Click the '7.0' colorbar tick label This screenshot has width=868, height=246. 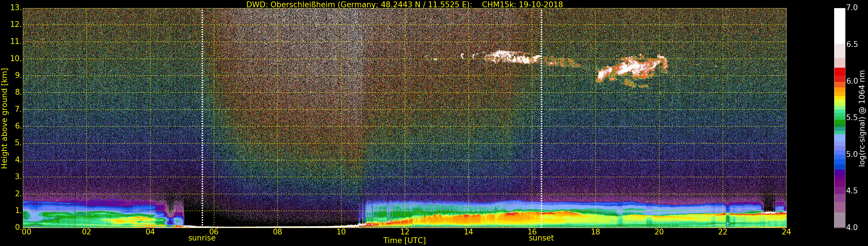tap(852, 8)
